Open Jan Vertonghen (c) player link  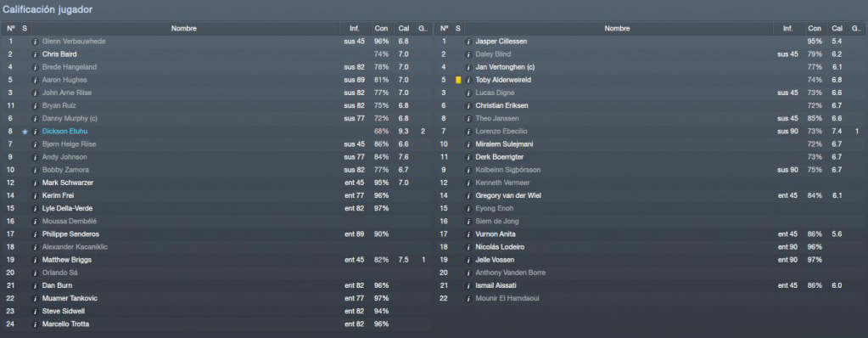503,67
